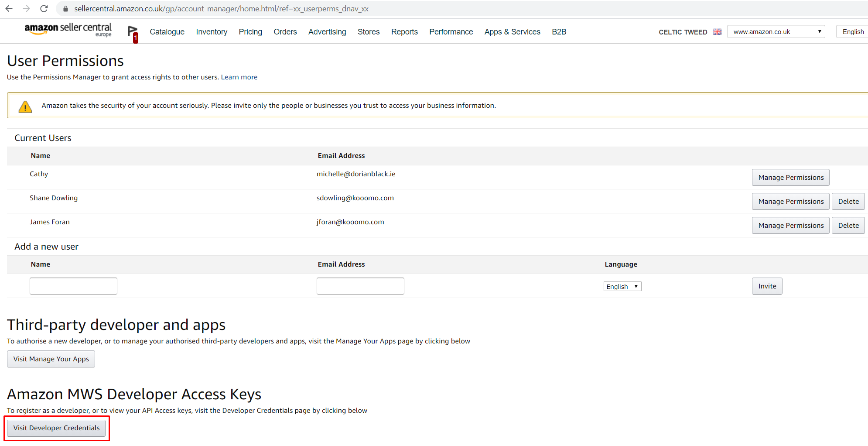The height and width of the screenshot is (446, 868).
Task: Expand the new user Language dropdown
Action: [622, 286]
